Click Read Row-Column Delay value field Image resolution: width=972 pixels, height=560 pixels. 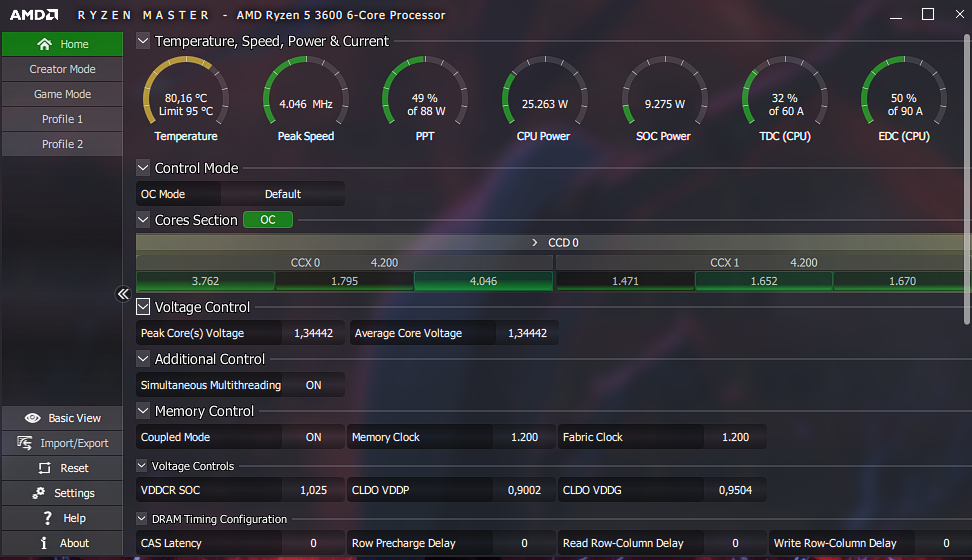click(x=735, y=543)
